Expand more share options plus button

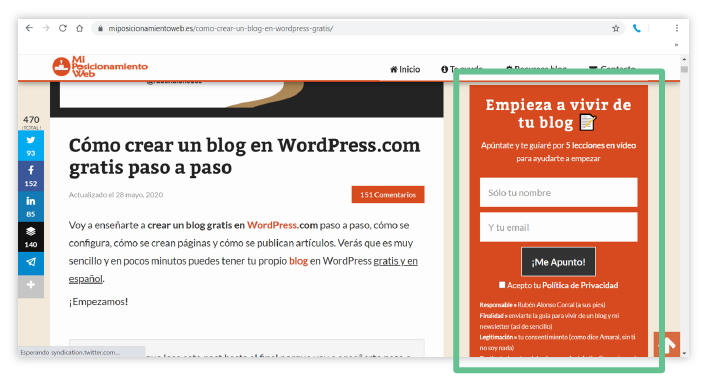[x=31, y=286]
